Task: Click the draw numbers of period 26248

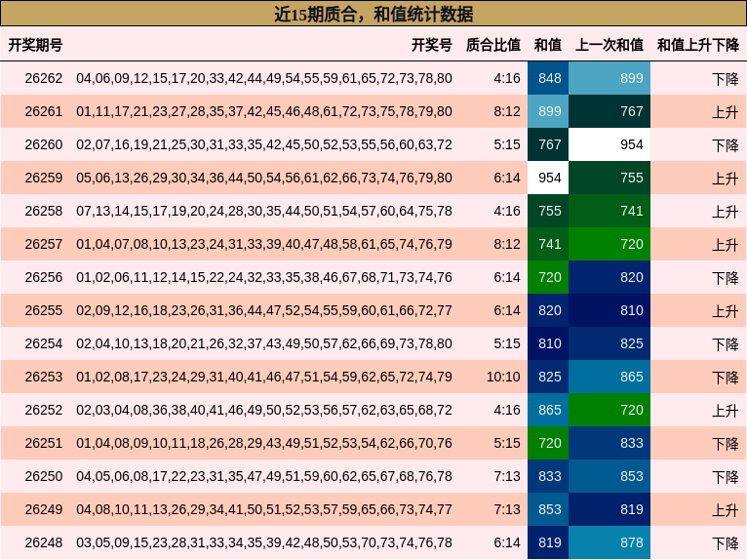Action: 264,542
